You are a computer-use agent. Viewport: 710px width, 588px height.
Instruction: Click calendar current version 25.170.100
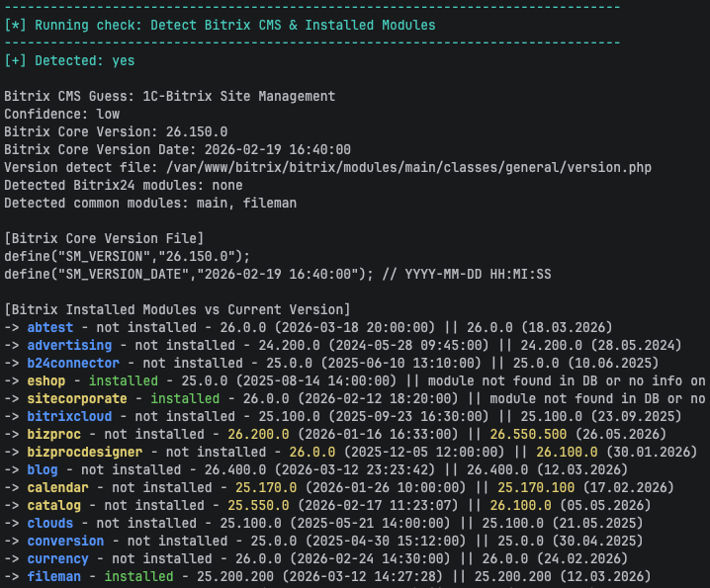(536, 487)
